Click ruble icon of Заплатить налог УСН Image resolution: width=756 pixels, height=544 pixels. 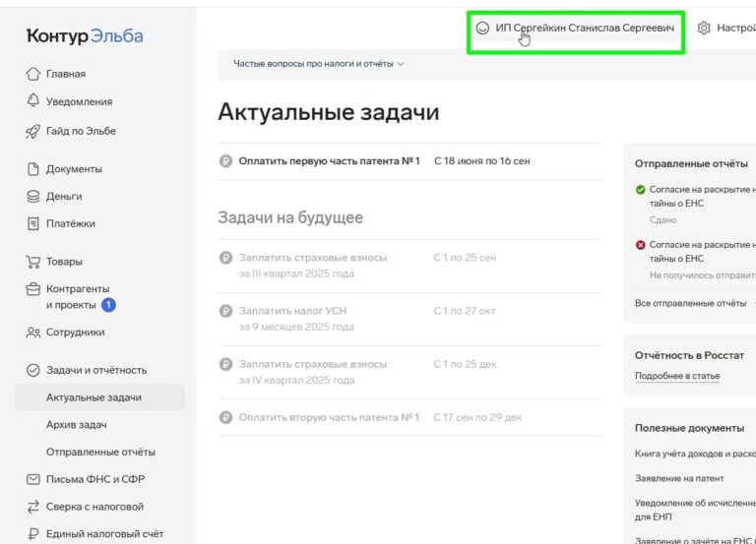[225, 311]
